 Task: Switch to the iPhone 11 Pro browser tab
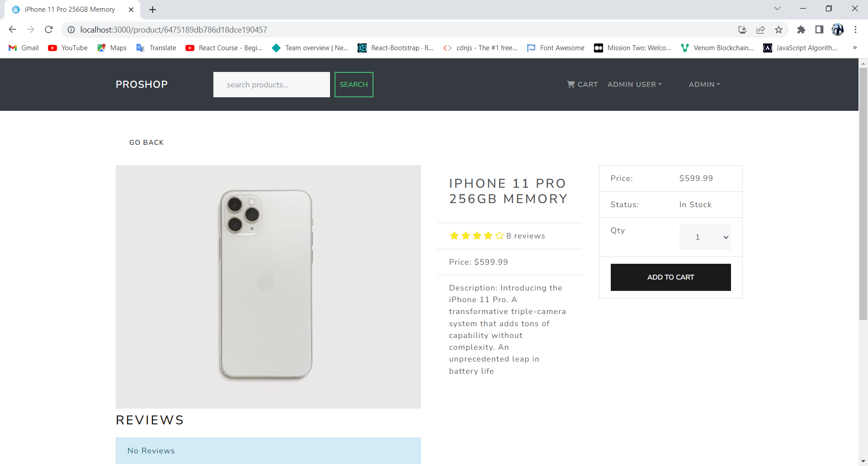[70, 9]
